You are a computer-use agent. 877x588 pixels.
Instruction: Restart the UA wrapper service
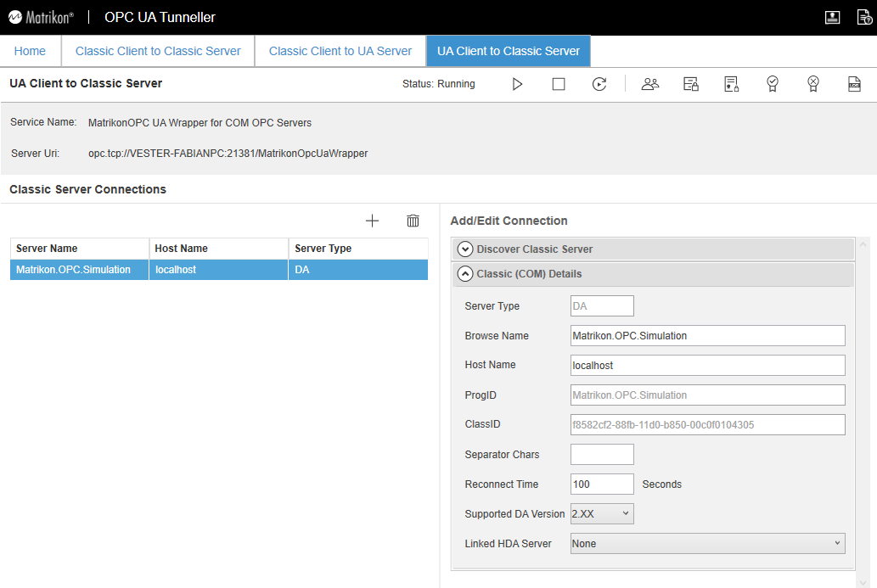point(599,84)
